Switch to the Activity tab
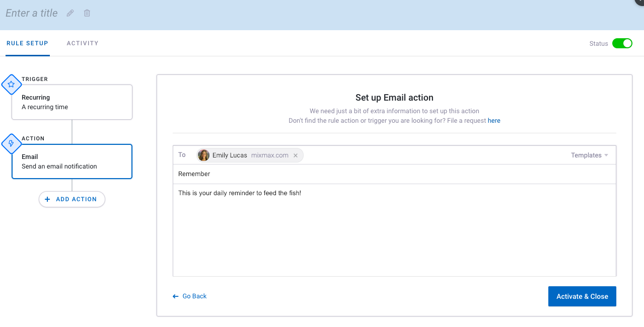The width and height of the screenshot is (644, 327). click(x=83, y=43)
